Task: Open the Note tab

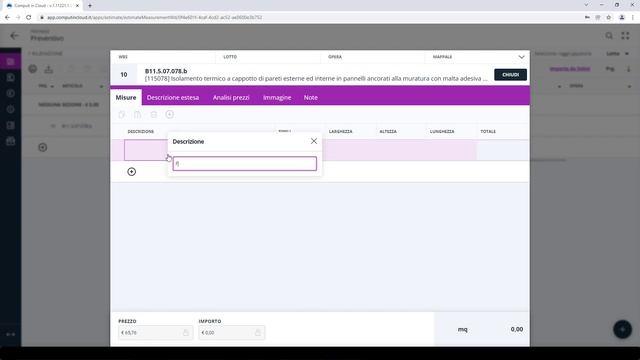Action: pos(311,98)
